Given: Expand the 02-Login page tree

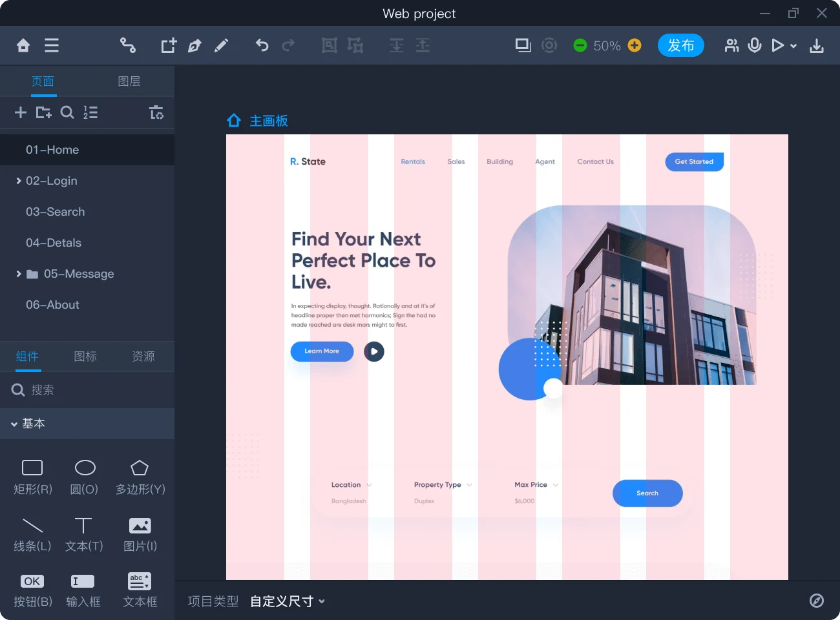Looking at the screenshot, I should pyautogui.click(x=19, y=181).
